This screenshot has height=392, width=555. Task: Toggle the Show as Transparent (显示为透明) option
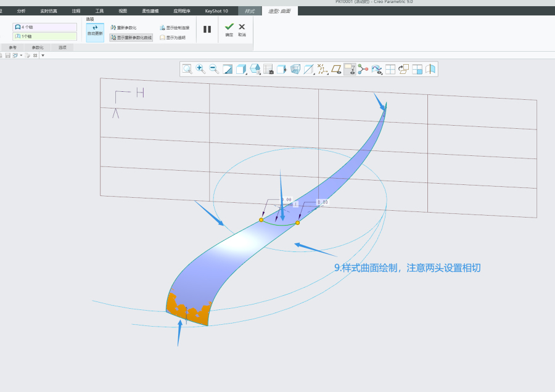point(173,38)
